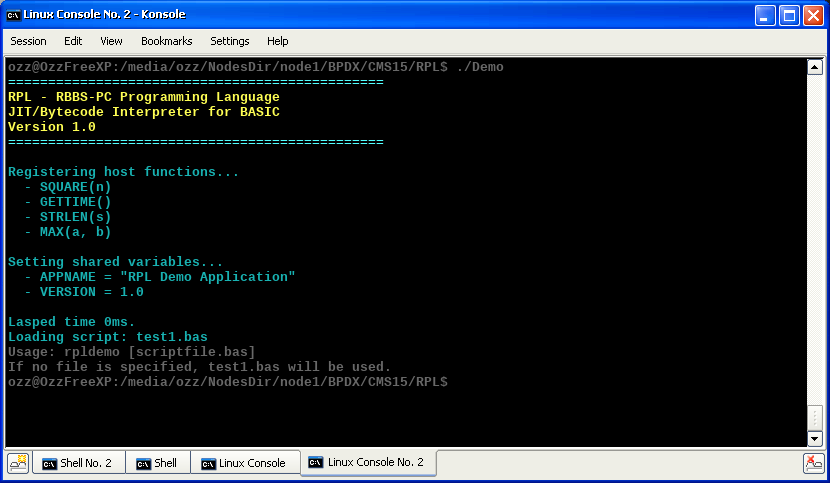This screenshot has width=830, height=483.
Task: Open the Edit menu
Action: (x=73, y=41)
